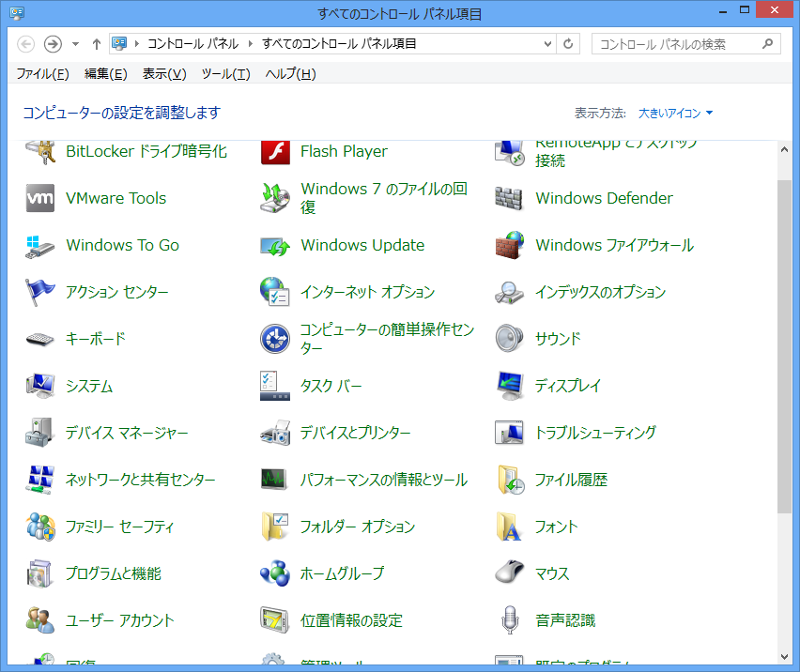
Task: Click パフォーマンスの情報とツール icon
Action: 275,480
